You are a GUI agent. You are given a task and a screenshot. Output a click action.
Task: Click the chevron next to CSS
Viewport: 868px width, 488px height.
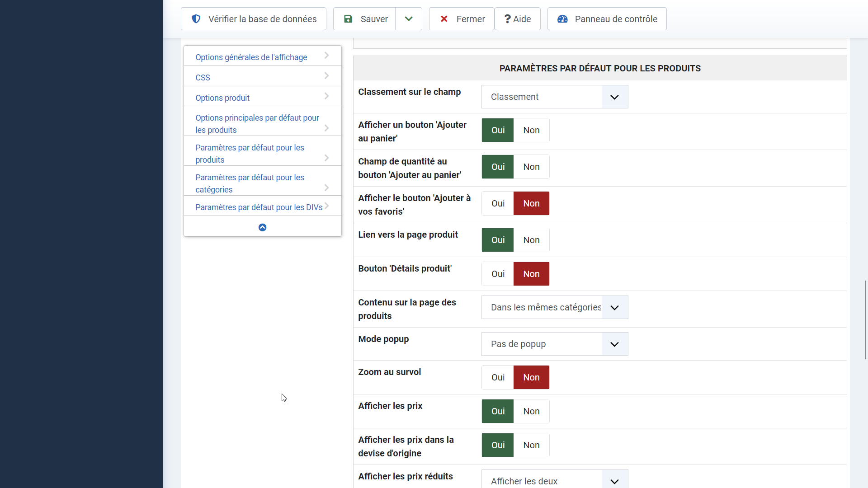[326, 76]
